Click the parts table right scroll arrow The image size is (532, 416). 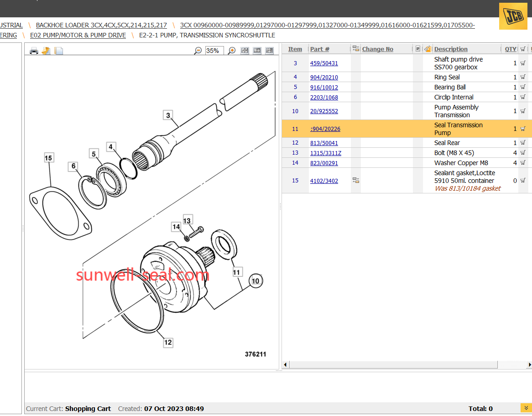(529, 364)
